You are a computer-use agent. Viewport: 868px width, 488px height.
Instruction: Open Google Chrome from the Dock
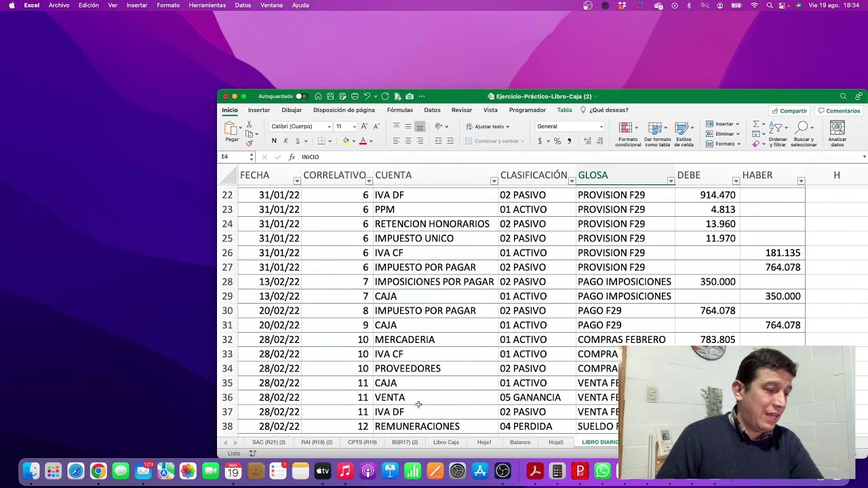click(x=98, y=471)
